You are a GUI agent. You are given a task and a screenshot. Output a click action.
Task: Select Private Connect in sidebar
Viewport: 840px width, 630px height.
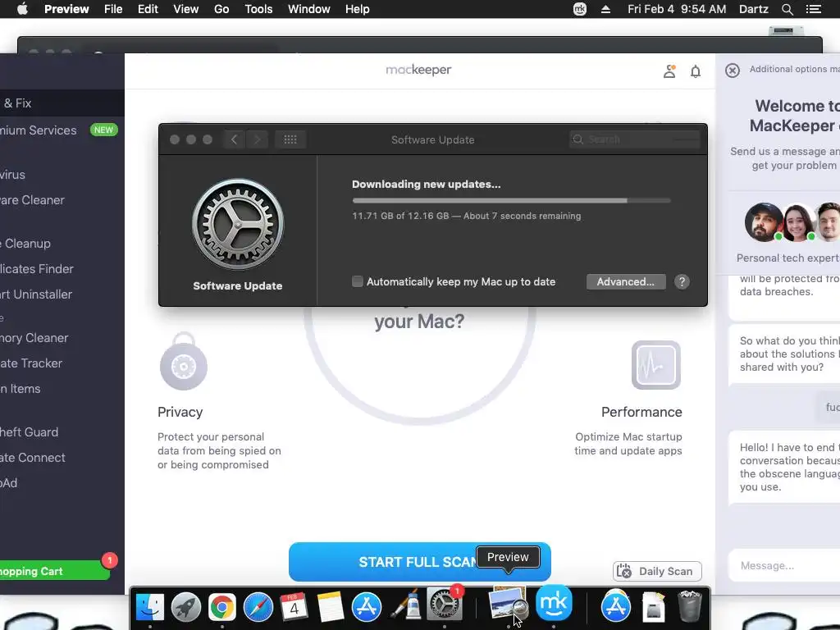point(62,458)
